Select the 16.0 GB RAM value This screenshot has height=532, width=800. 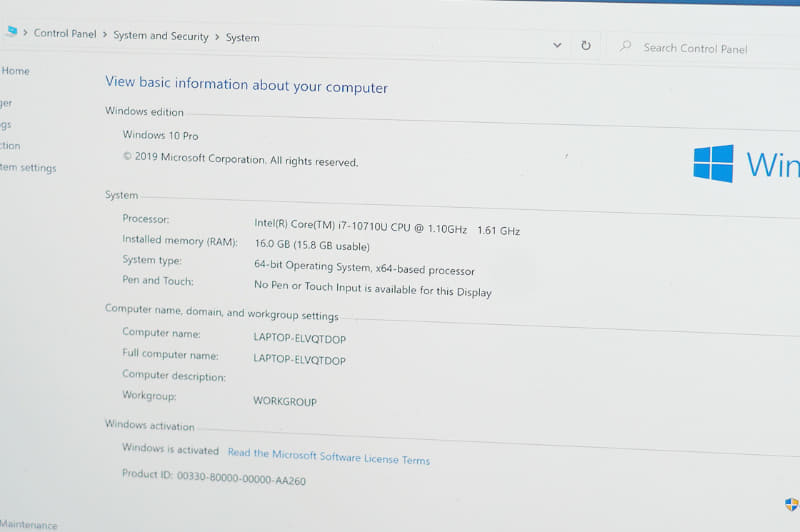coord(312,245)
